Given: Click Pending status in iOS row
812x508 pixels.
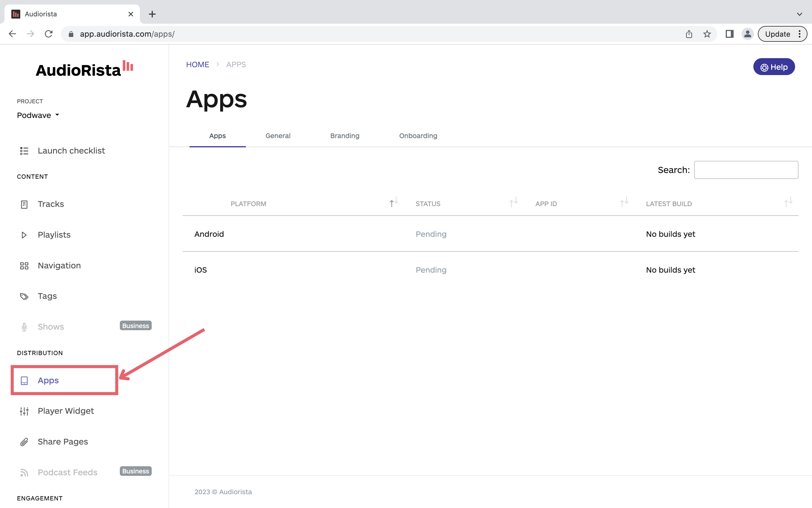Looking at the screenshot, I should point(431,270).
